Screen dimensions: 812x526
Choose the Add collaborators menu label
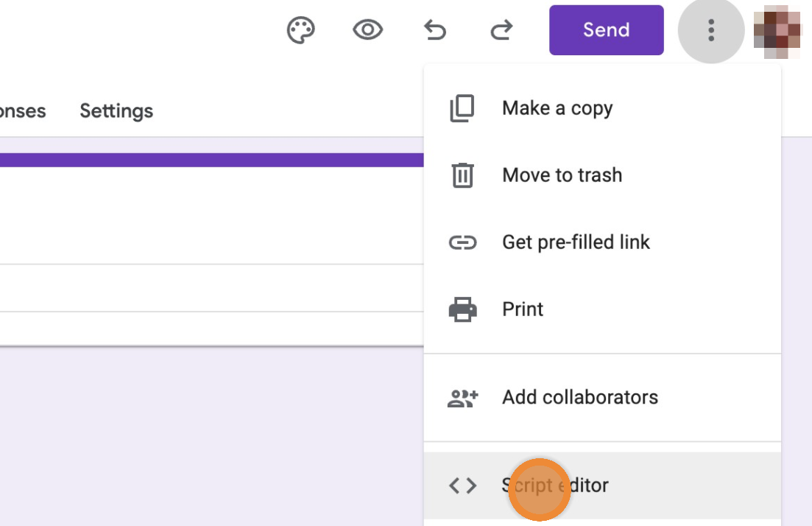coord(580,398)
